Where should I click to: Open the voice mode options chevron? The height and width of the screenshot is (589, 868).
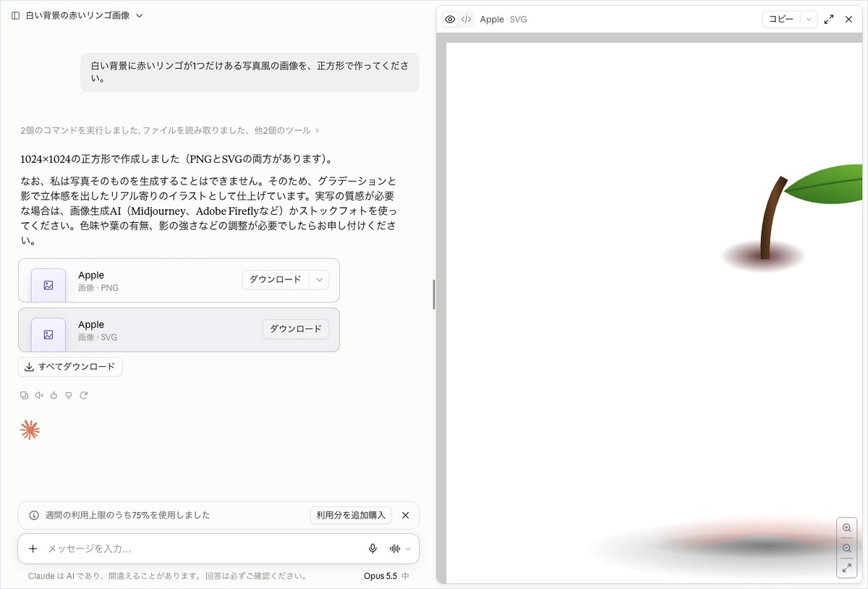408,548
